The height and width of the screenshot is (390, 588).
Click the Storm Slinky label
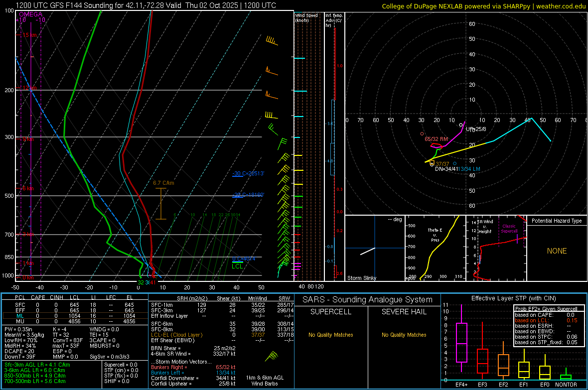click(x=361, y=278)
